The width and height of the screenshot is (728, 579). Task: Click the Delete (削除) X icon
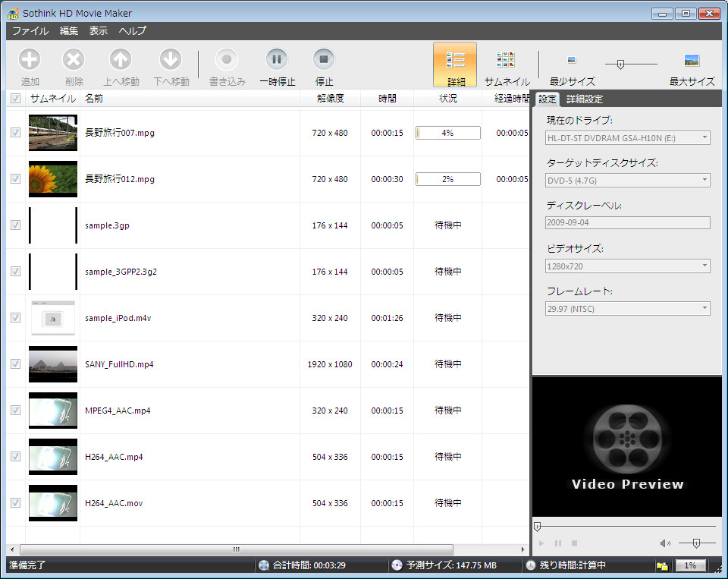point(74,59)
